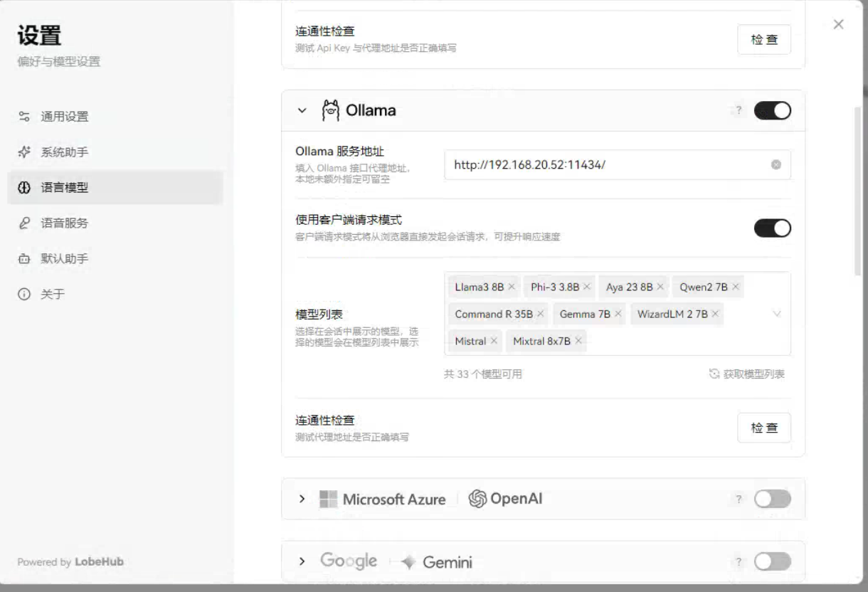Click the 语言模型 brain icon
Screen dimensions: 868x592
[23, 188]
